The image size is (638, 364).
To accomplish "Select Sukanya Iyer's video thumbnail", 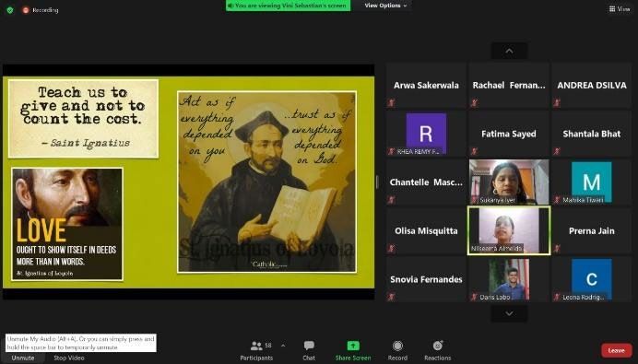I will pyautogui.click(x=509, y=182).
